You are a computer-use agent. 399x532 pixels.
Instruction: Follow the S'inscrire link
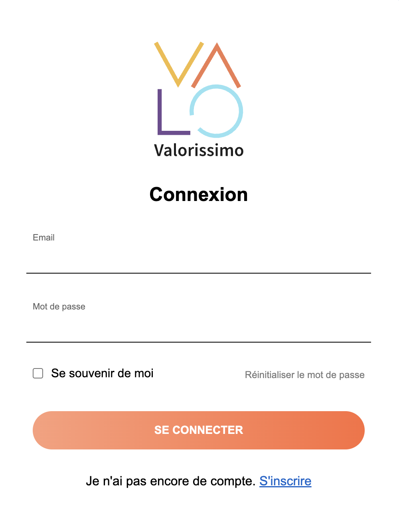click(285, 481)
